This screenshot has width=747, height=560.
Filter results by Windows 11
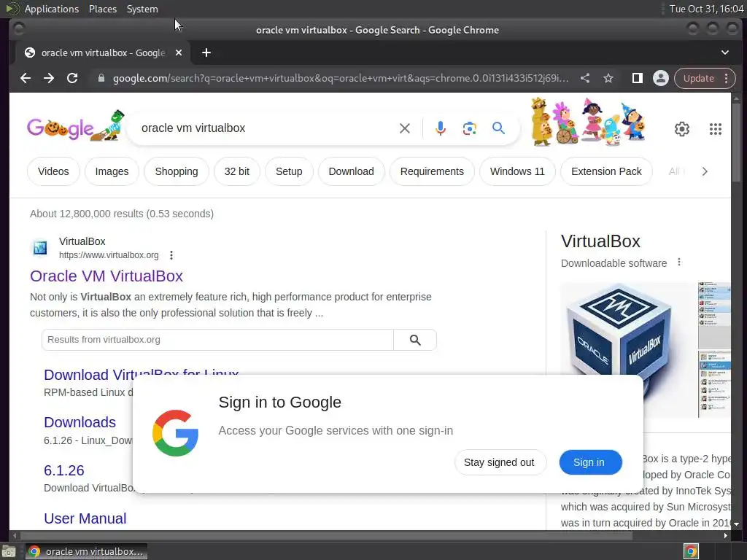[517, 171]
